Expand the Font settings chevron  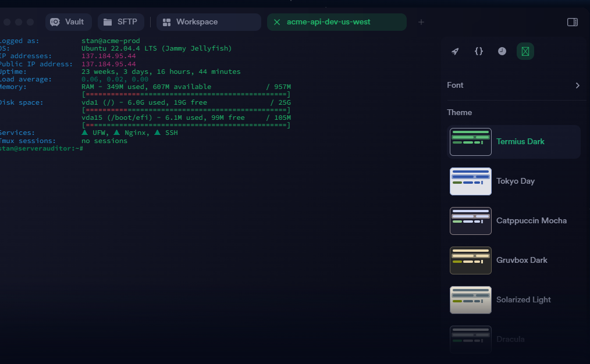tap(578, 85)
